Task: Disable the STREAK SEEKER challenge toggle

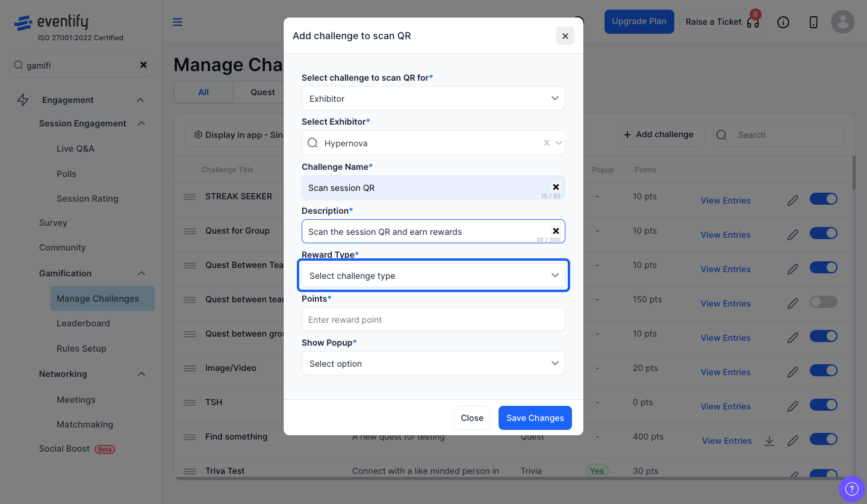Action: (824, 199)
